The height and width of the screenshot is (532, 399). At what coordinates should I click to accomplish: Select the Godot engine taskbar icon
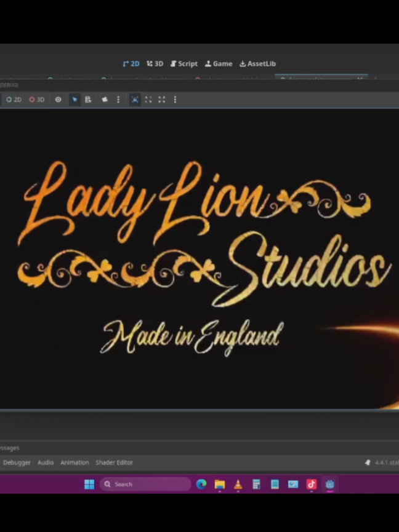click(329, 484)
